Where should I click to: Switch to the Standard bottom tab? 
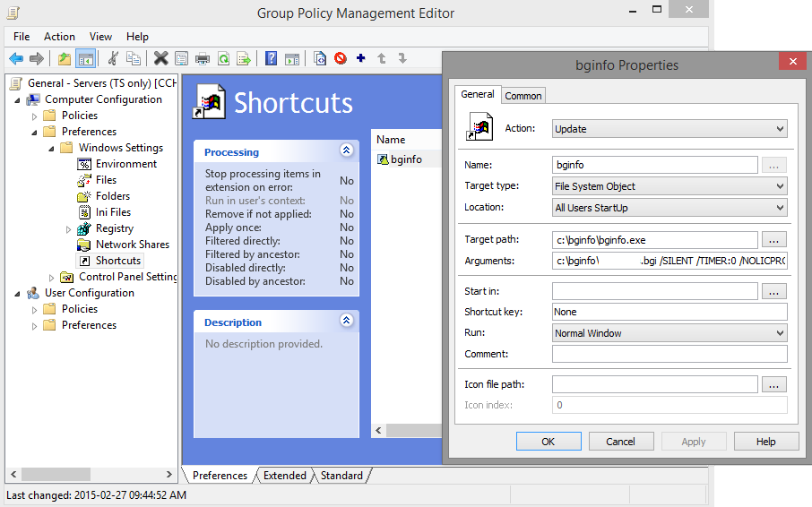[341, 476]
